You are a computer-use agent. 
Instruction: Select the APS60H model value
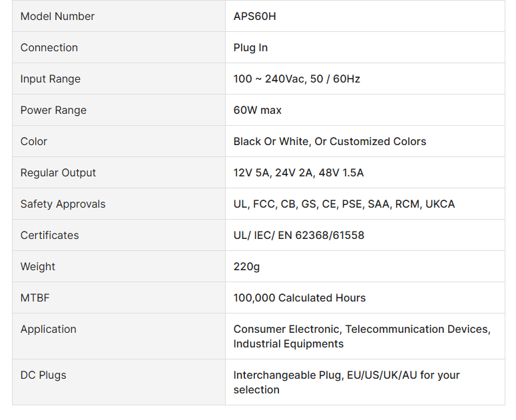click(254, 16)
